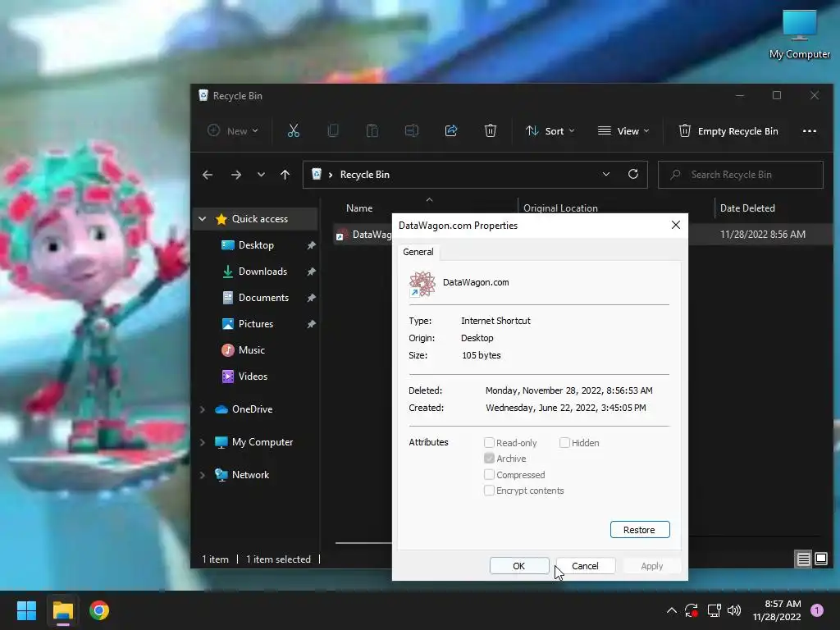Open Videos in the navigation pane
Viewport: 840px width, 630px height.
coord(253,377)
